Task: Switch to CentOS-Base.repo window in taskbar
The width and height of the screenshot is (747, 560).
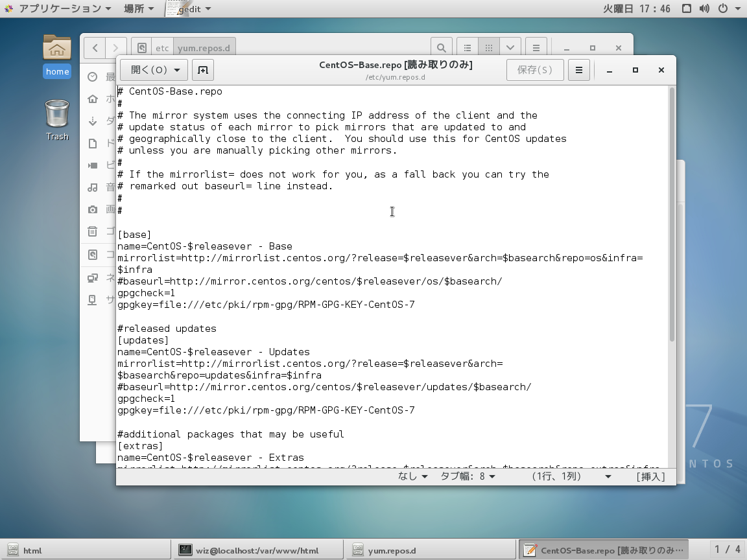Action: (602, 550)
